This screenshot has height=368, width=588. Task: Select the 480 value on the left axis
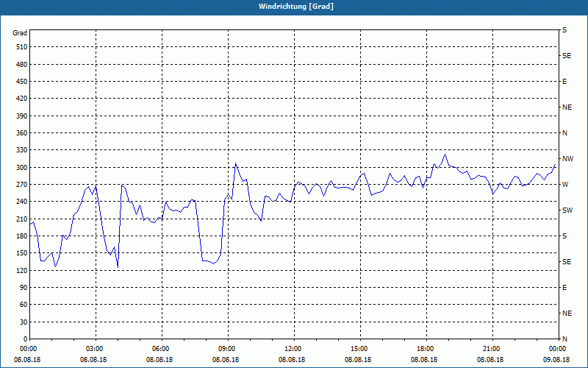point(22,64)
